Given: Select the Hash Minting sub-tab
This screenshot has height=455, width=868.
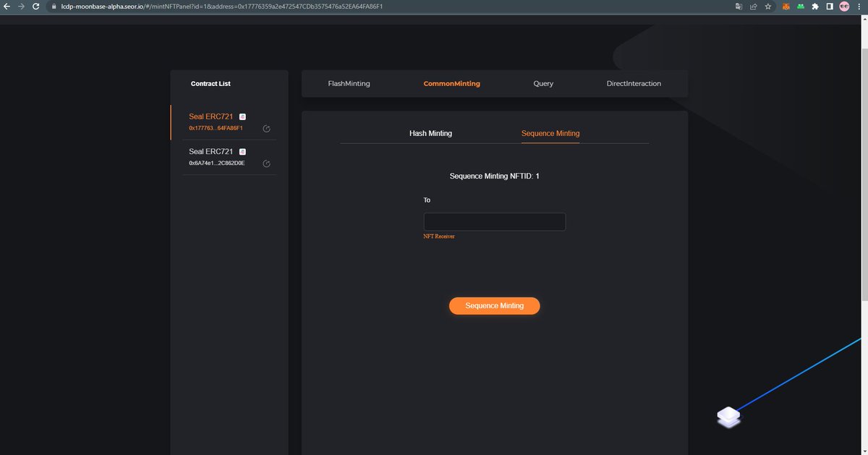Looking at the screenshot, I should [x=430, y=133].
